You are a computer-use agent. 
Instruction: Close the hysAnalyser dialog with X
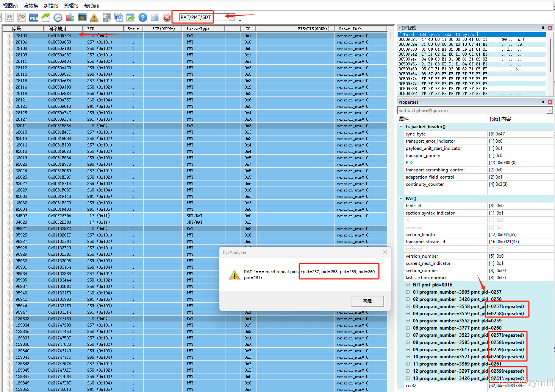pos(385,252)
